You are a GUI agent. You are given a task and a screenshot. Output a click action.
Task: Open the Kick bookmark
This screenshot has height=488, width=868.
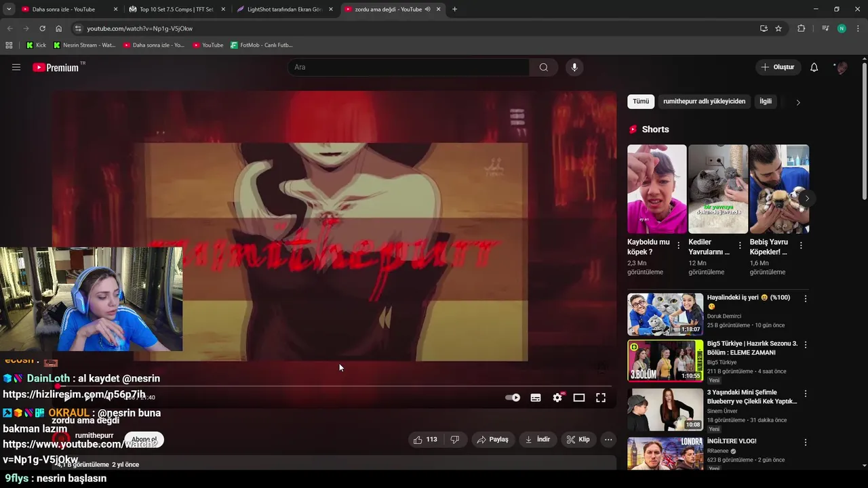point(36,45)
